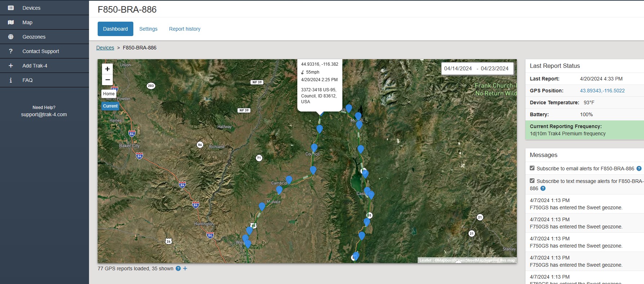Click the Devices breadcrumb link
This screenshot has width=644, height=284.
[105, 48]
